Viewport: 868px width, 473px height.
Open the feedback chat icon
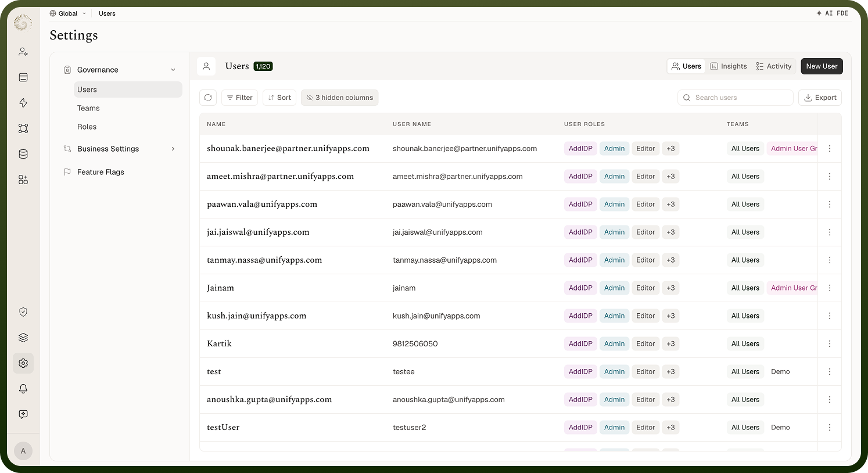[x=23, y=414]
